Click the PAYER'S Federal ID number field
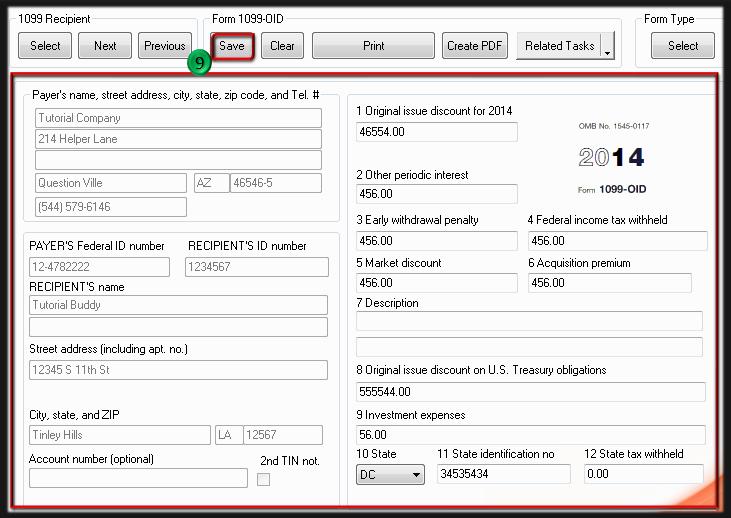This screenshot has width=731, height=518. 99,267
